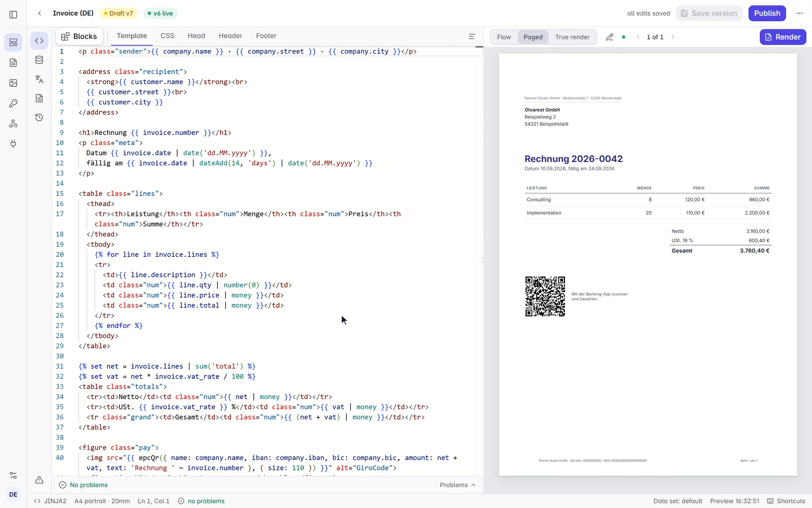Click the Publish button
Screen dimensions: 812x508
[x=767, y=13]
